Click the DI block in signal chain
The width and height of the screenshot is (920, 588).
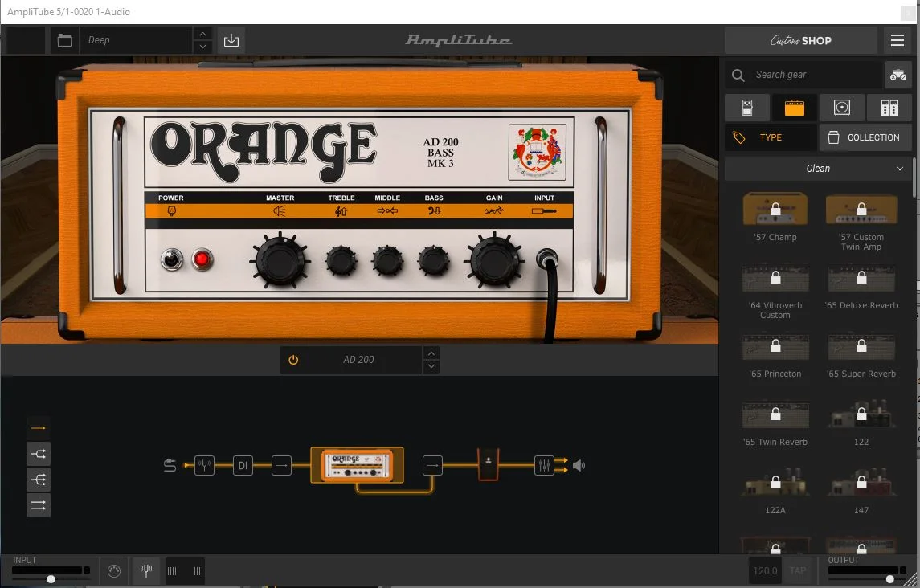click(243, 464)
